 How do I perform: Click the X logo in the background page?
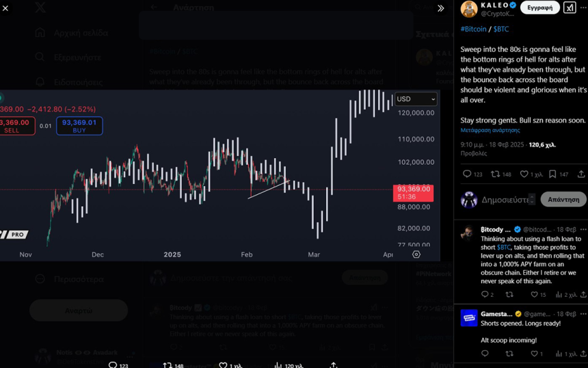point(40,7)
